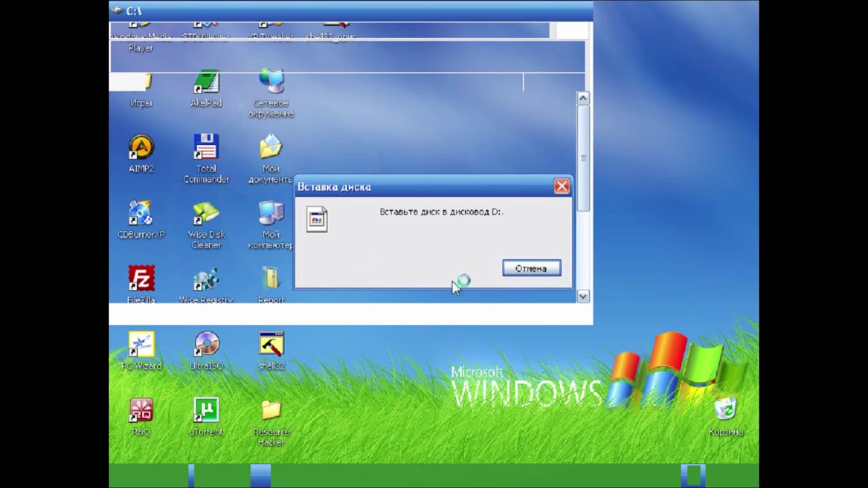Click the Корзина recycle bin icon
This screenshot has height=488, width=868.
click(x=726, y=409)
